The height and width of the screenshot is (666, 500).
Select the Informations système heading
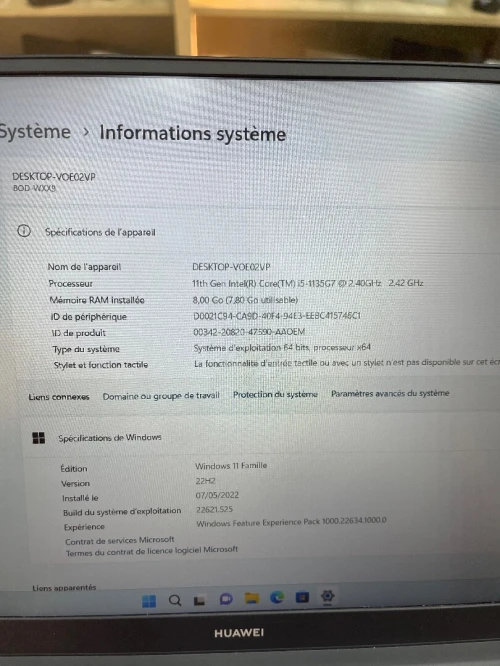(x=192, y=133)
